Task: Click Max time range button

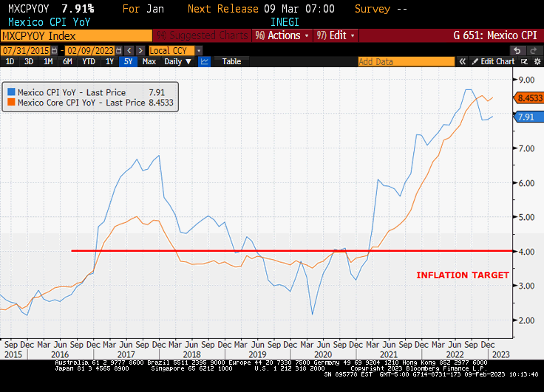Action: pyautogui.click(x=149, y=62)
